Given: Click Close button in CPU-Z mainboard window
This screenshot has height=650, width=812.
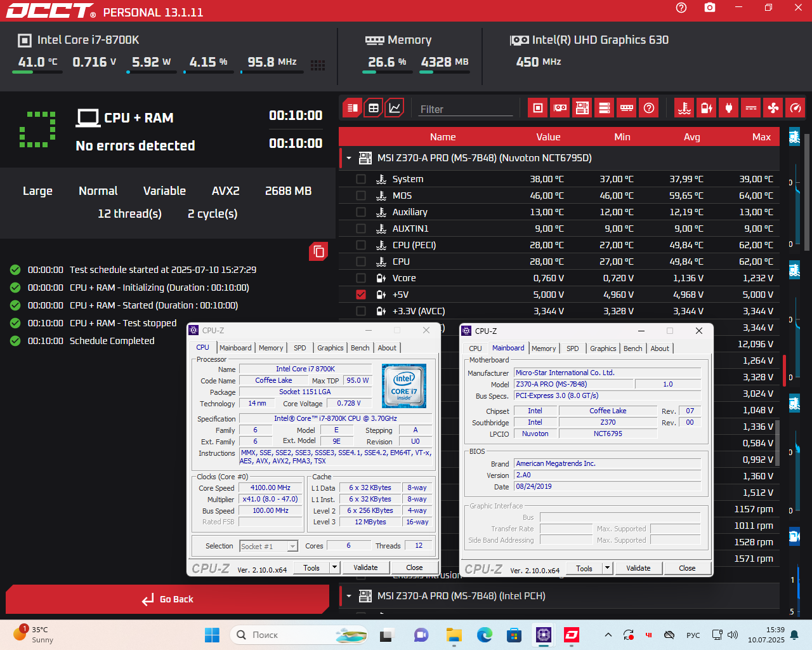Looking at the screenshot, I should coord(687,568).
